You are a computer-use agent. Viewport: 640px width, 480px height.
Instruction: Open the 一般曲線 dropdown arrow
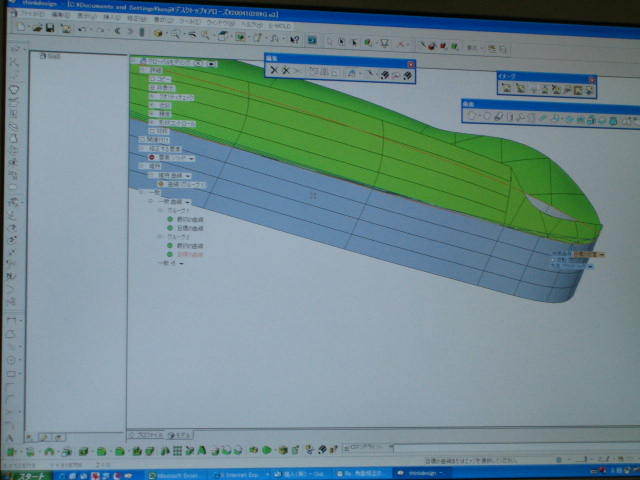pos(187,202)
